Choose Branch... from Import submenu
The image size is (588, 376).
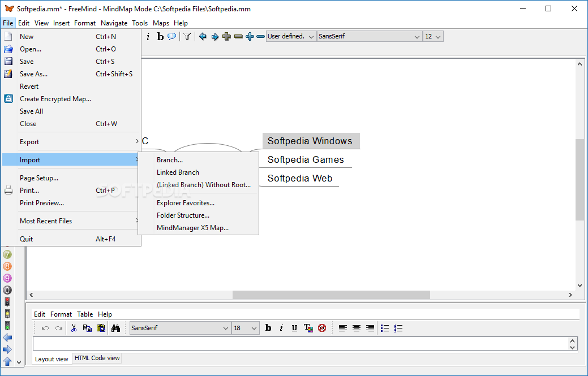[199, 160]
